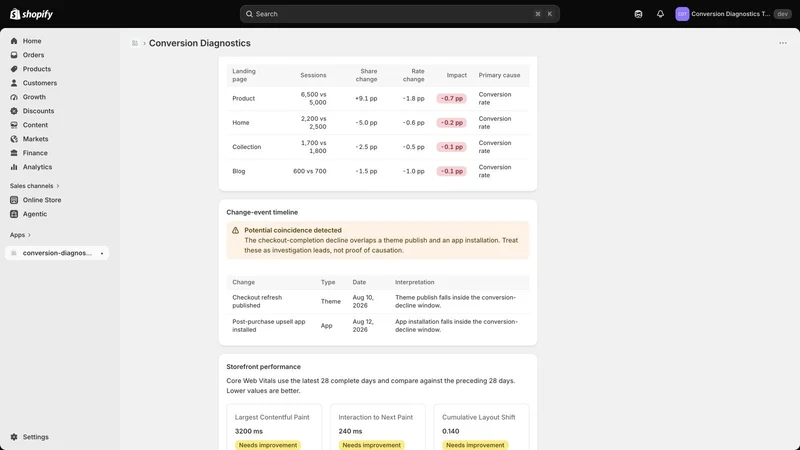Click the 'Impact' column header

point(457,75)
